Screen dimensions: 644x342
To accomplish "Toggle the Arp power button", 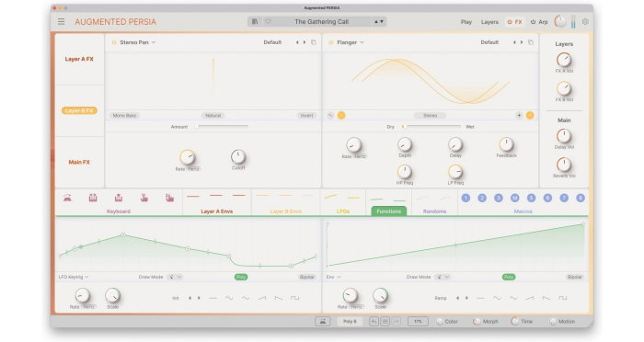I will [x=533, y=22].
